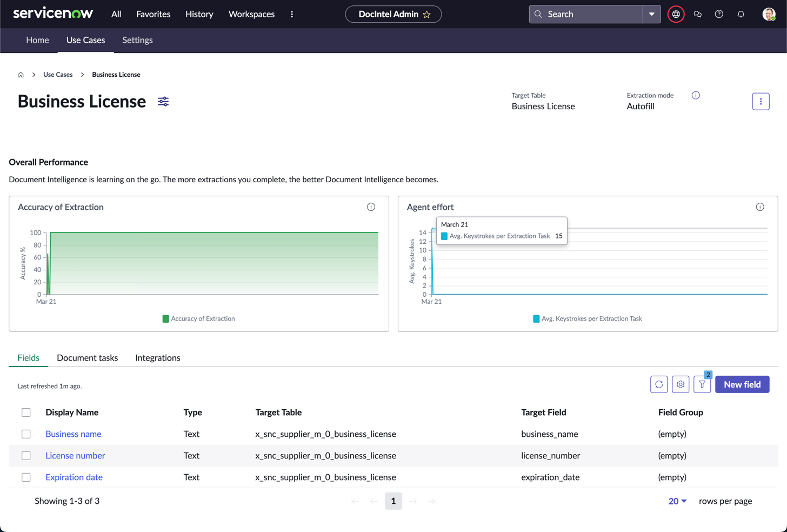Image resolution: width=787 pixels, height=532 pixels.
Task: Expand the search scope dropdown arrow
Action: 651,14
